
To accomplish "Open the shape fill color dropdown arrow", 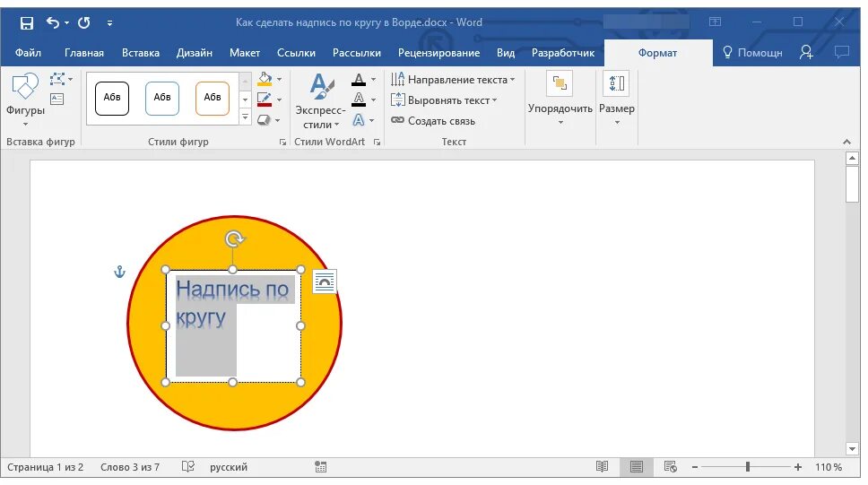I will [279, 79].
